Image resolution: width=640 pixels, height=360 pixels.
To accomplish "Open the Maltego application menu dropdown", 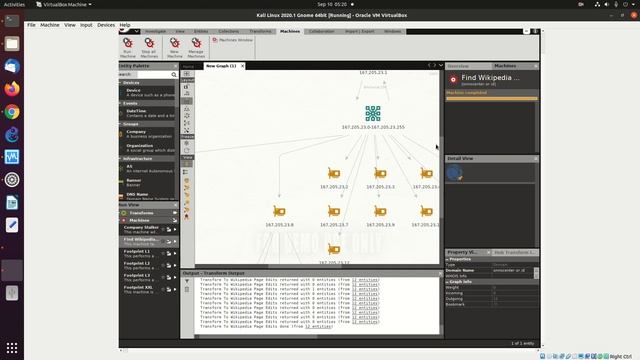I will pos(137,31).
